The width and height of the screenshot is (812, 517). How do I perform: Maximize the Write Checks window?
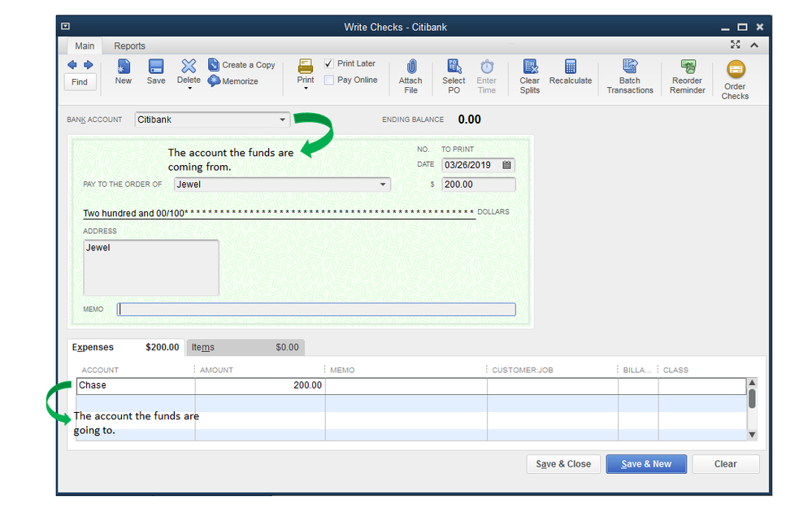(x=743, y=27)
